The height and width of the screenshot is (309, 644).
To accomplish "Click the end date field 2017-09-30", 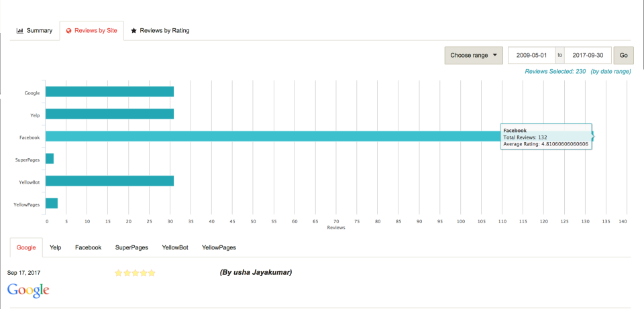I will click(x=588, y=56).
